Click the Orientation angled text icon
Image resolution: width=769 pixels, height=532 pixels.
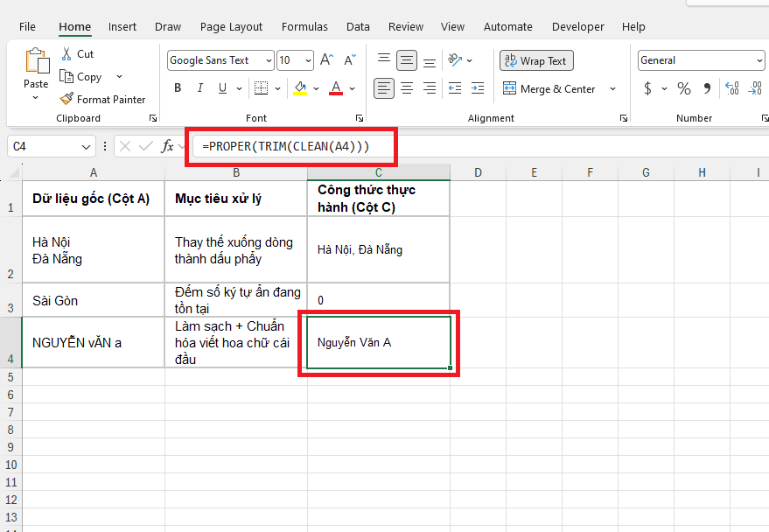click(x=455, y=59)
